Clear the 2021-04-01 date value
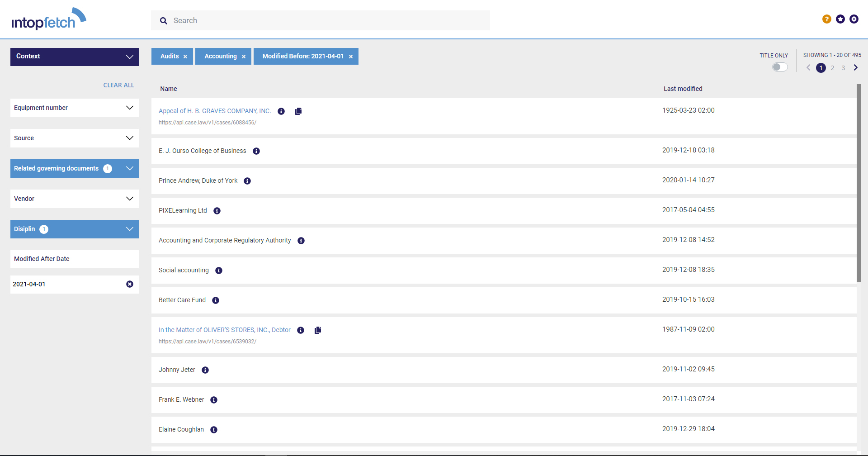 pyautogui.click(x=130, y=284)
